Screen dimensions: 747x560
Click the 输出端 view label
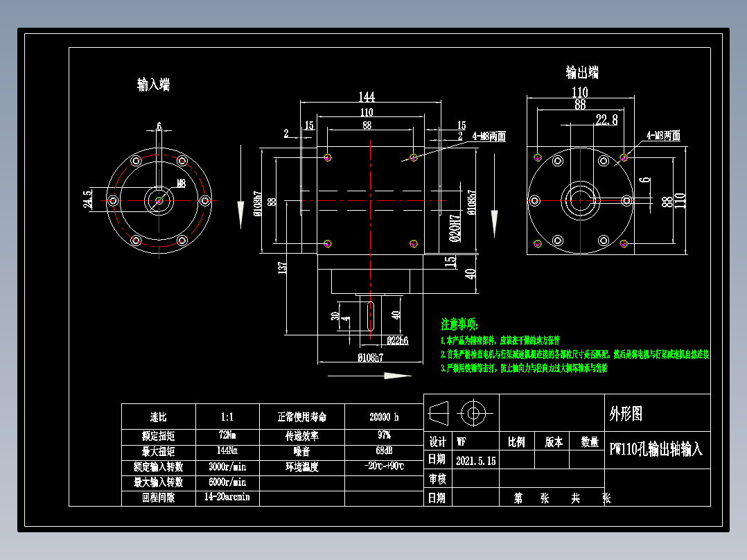click(x=581, y=71)
